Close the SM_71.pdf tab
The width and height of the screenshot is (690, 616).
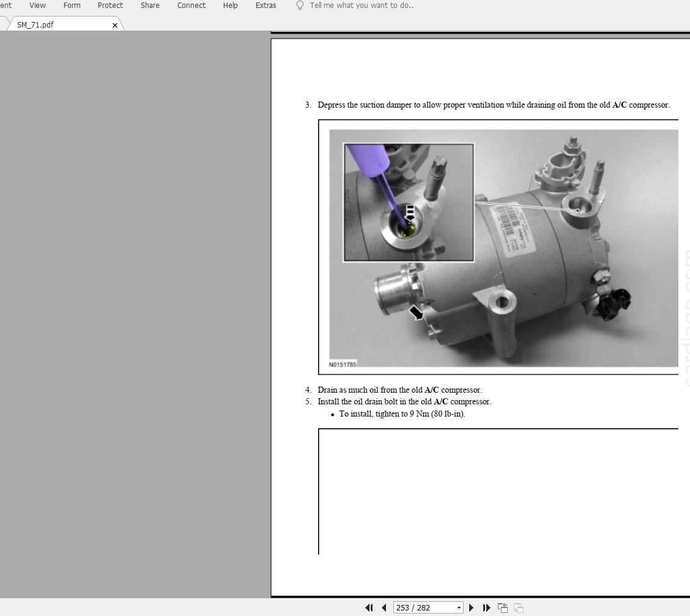115,25
